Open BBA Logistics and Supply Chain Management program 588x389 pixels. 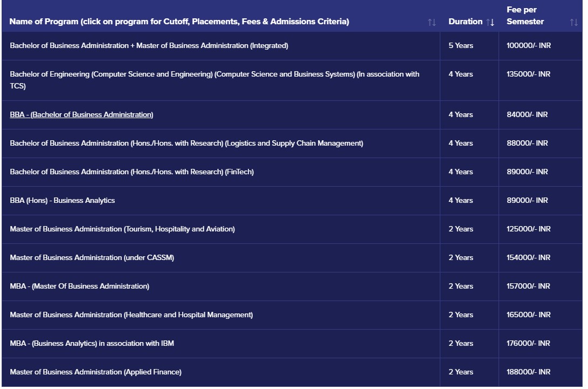coord(186,144)
